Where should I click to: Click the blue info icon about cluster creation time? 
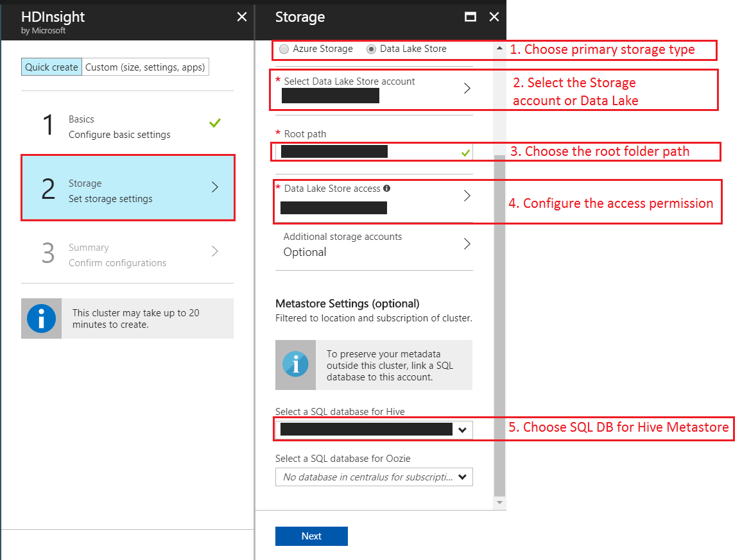(x=41, y=318)
